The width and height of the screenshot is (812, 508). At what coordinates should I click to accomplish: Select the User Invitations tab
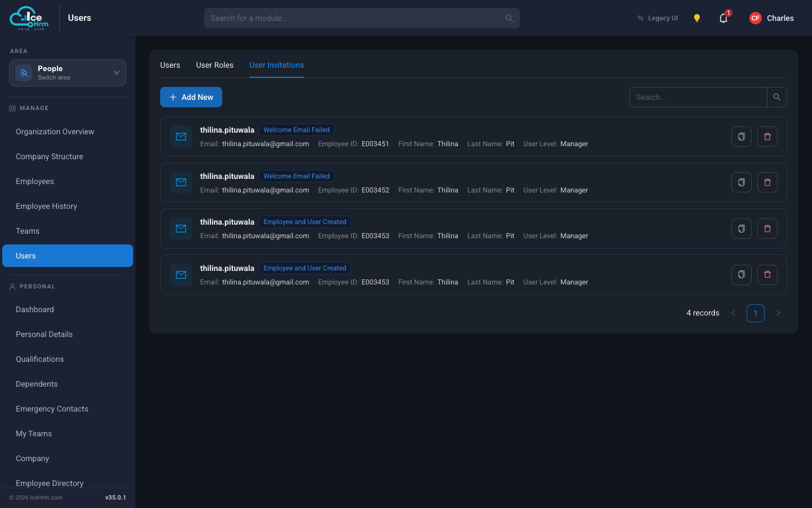tap(277, 65)
